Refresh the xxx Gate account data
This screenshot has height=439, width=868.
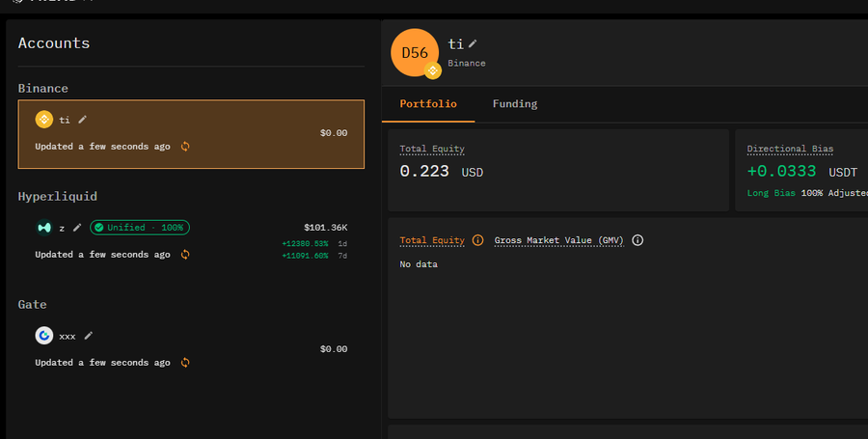click(x=185, y=362)
